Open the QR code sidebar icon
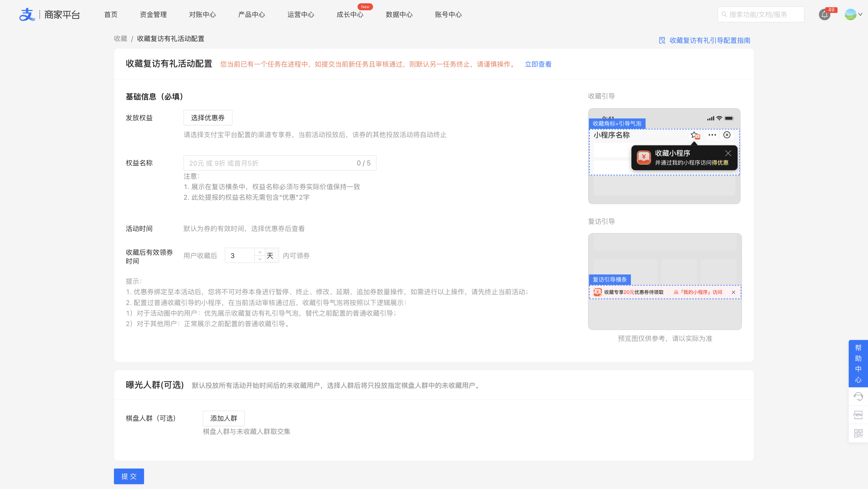 click(x=858, y=433)
